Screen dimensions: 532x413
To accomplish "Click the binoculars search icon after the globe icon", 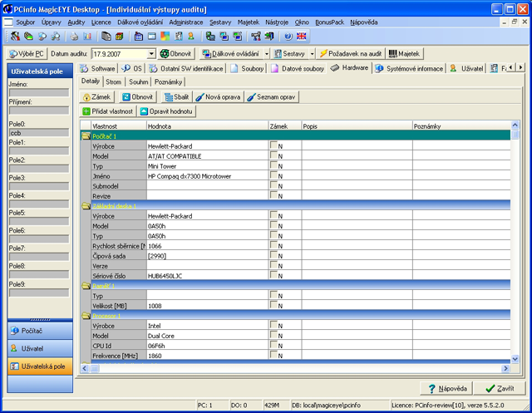I will [x=56, y=36].
